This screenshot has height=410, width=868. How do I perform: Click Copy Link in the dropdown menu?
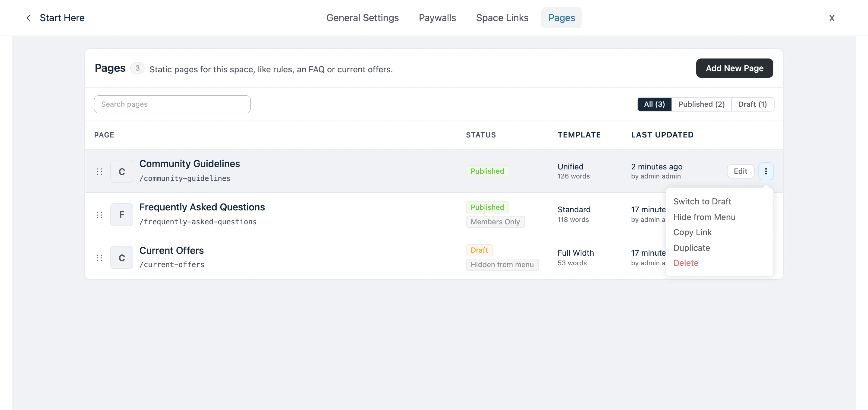click(x=693, y=232)
